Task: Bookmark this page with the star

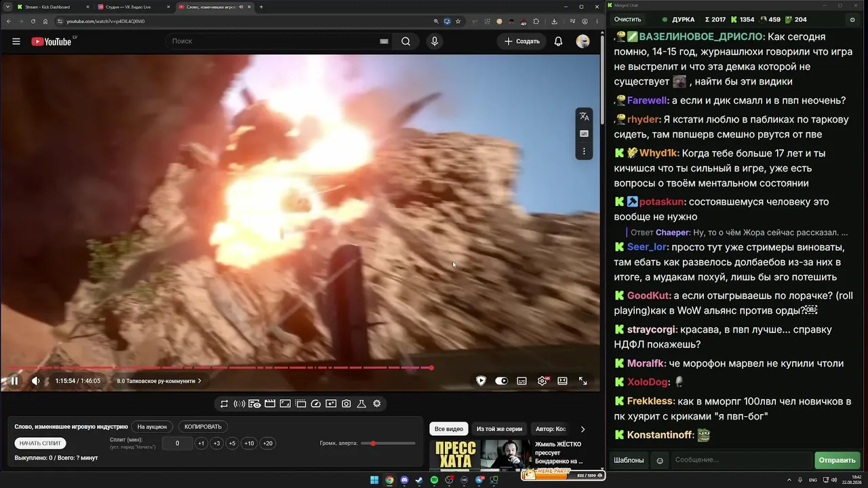Action: click(458, 21)
